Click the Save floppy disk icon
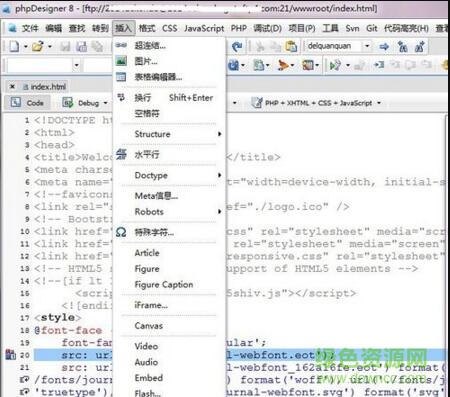 tap(65, 47)
